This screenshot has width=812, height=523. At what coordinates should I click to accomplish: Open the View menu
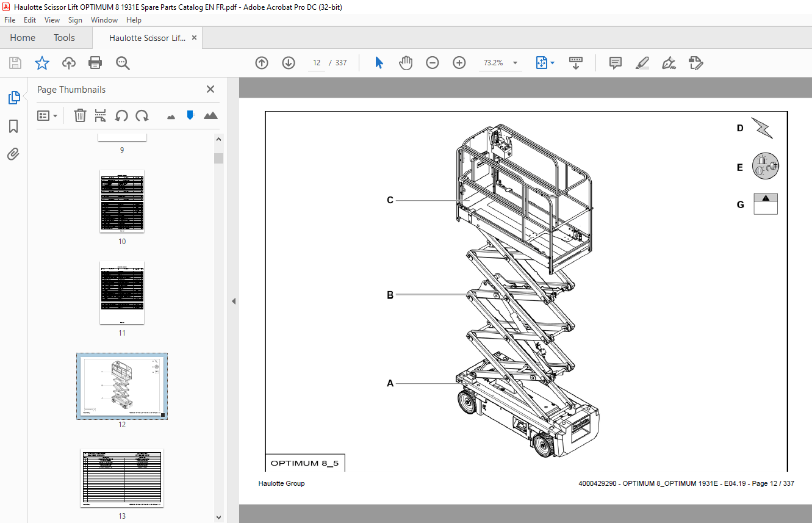pos(52,20)
